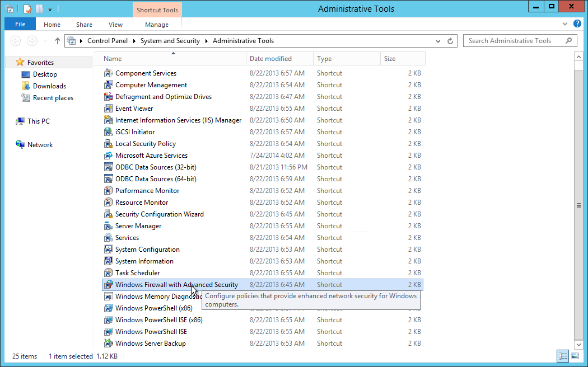
Task: Click the Windows Firewall with Advanced Security icon
Action: click(109, 285)
